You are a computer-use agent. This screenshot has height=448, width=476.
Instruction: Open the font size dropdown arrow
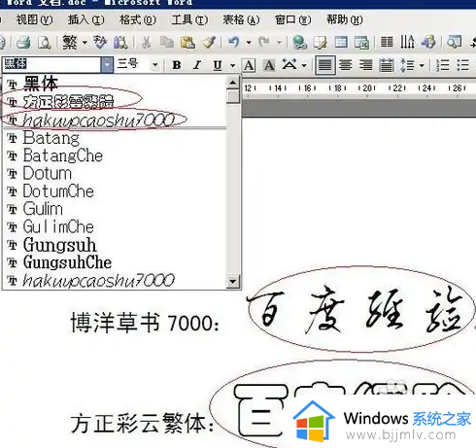(x=155, y=65)
